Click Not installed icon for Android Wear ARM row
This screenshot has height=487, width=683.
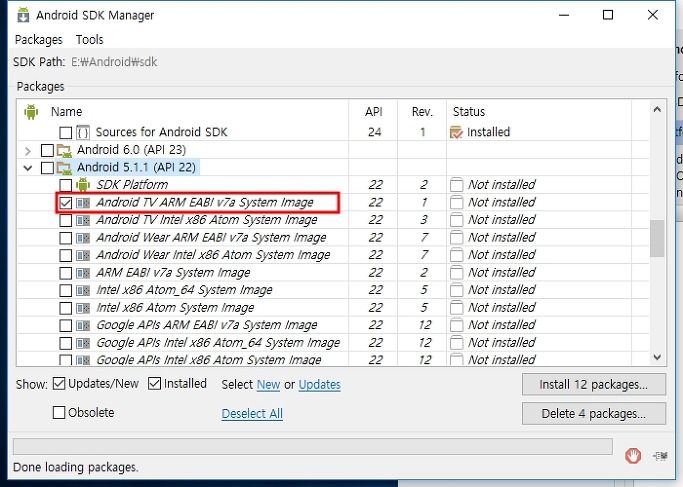[456, 238]
